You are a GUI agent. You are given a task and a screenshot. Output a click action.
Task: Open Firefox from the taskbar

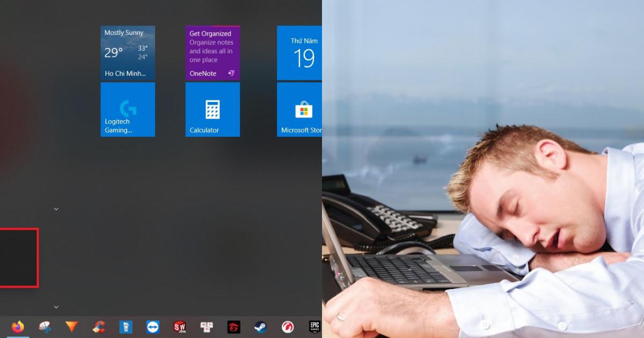point(18,326)
